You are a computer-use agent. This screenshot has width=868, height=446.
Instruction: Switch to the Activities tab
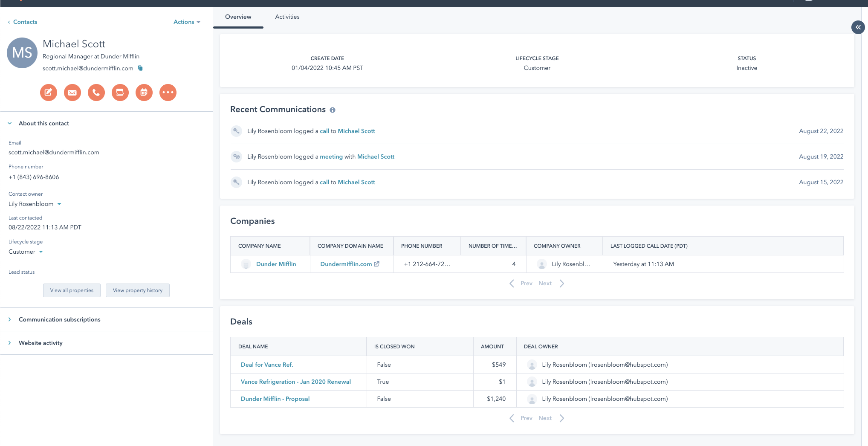pos(287,17)
